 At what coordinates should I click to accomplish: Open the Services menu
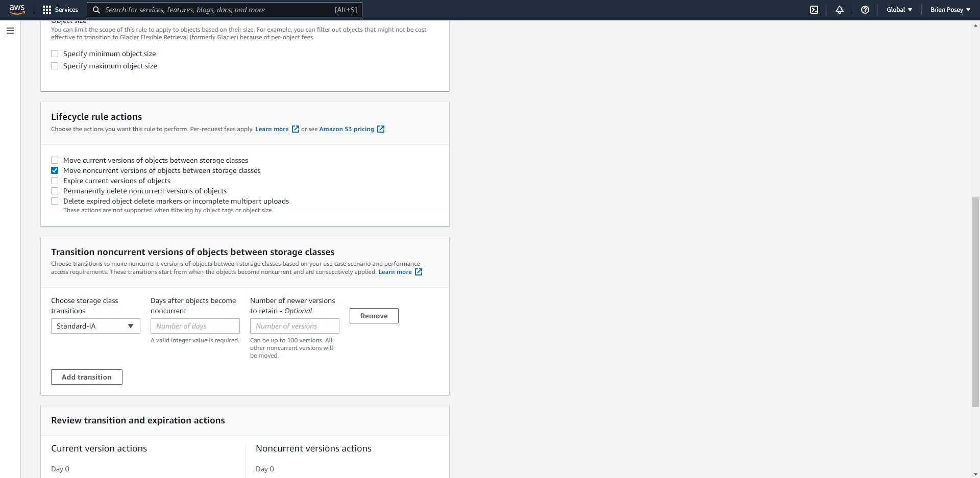tap(66, 10)
